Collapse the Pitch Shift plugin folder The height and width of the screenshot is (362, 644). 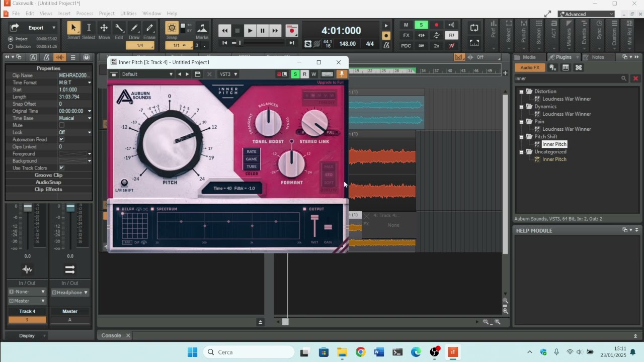point(522,137)
